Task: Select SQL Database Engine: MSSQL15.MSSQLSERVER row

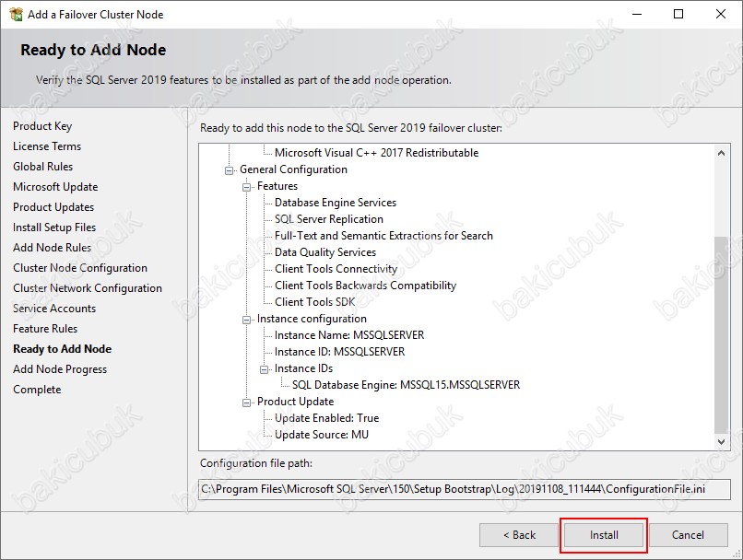Action: pyautogui.click(x=407, y=385)
